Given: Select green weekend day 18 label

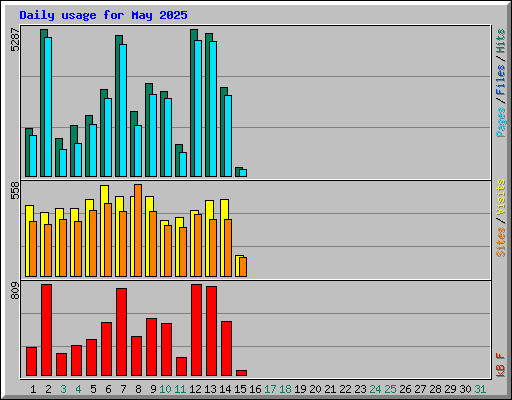Looking at the screenshot, I should point(285,389).
